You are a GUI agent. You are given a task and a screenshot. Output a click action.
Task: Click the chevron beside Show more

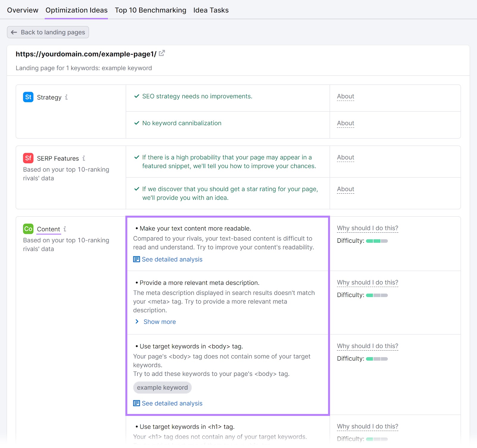(137, 321)
